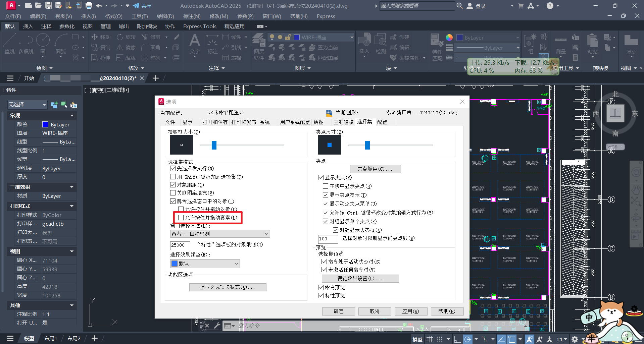The image size is (644, 344).
Task: Click the search magnifier icon in title bar
Action: tap(460, 6)
